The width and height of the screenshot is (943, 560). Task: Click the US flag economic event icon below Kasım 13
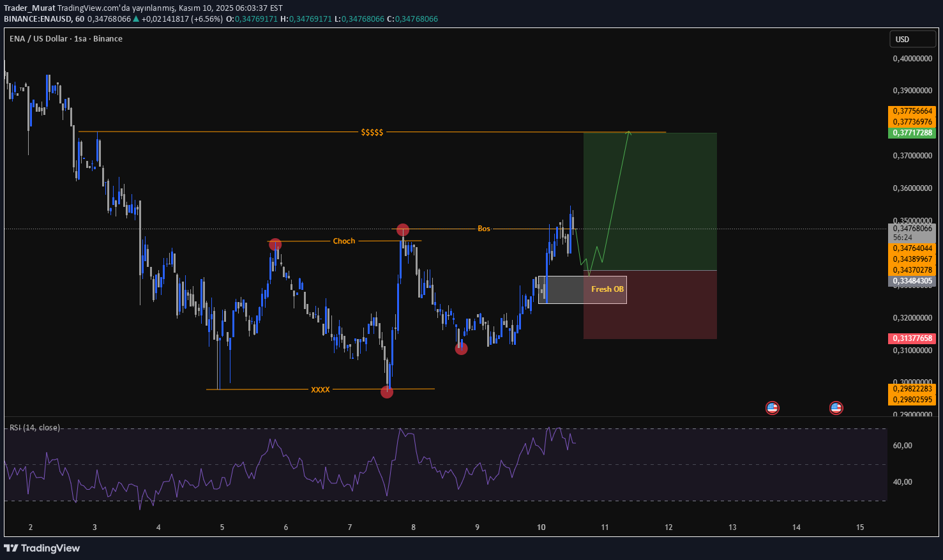(x=773, y=407)
